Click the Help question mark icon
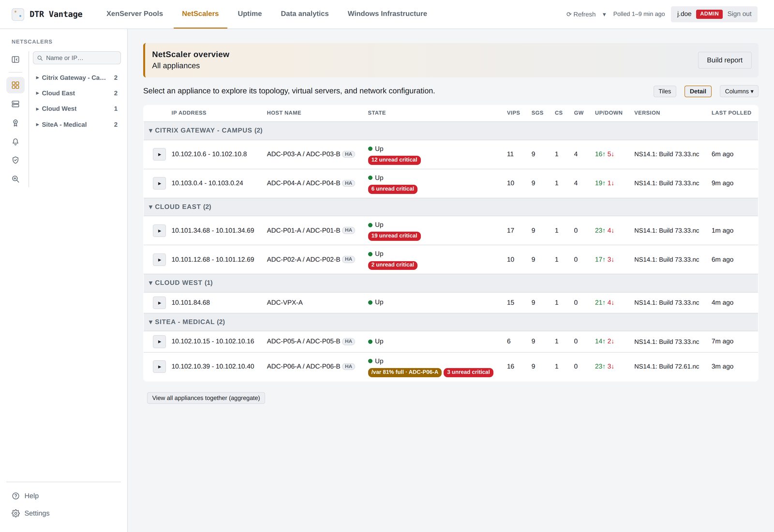Screen dimensions: 774x532 [x=15, y=496]
